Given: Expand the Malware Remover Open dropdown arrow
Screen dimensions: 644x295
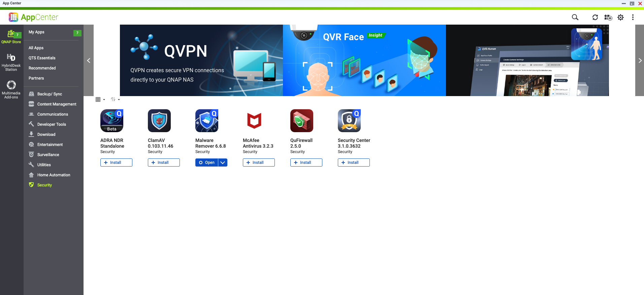Looking at the screenshot, I should (223, 163).
